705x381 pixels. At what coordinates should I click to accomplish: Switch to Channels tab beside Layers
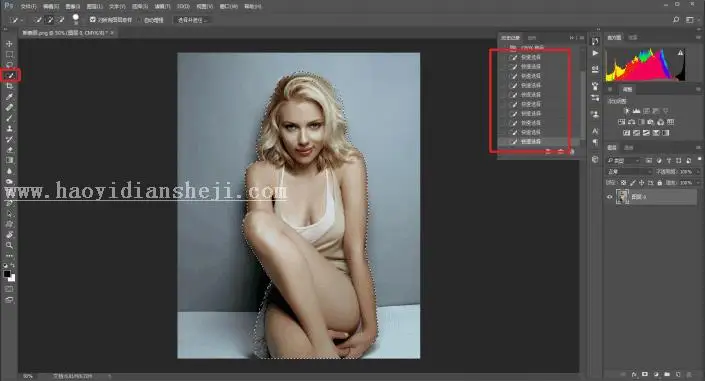(x=629, y=148)
